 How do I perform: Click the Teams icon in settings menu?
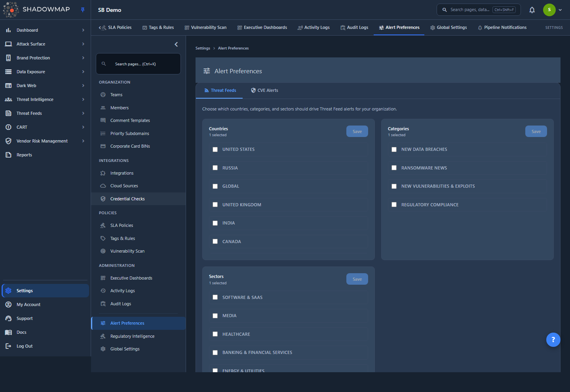pos(103,95)
